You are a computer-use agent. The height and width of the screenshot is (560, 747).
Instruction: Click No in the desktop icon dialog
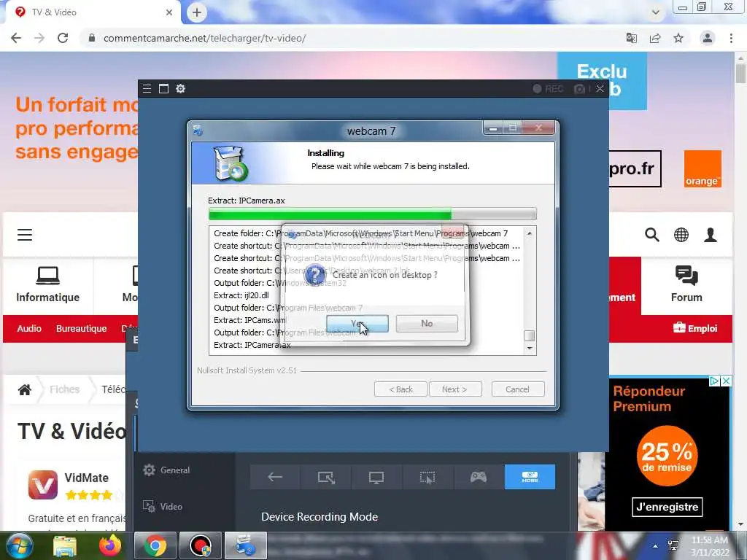pos(427,324)
